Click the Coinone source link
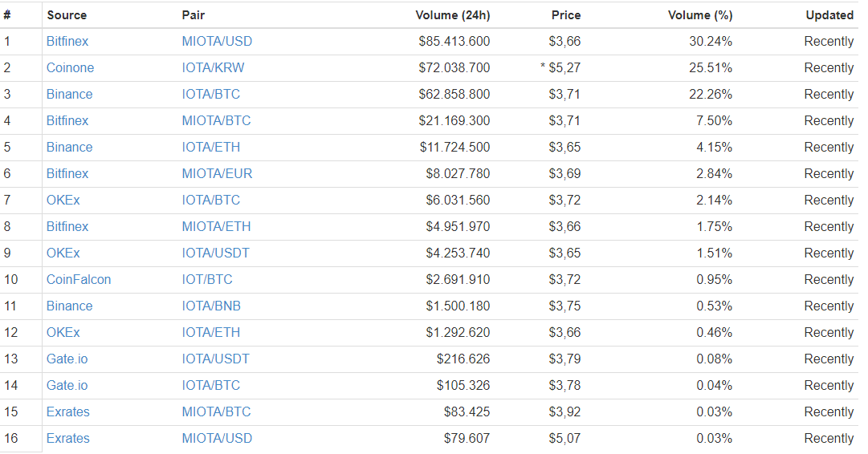Screen dimensions: 868x454 (70, 68)
